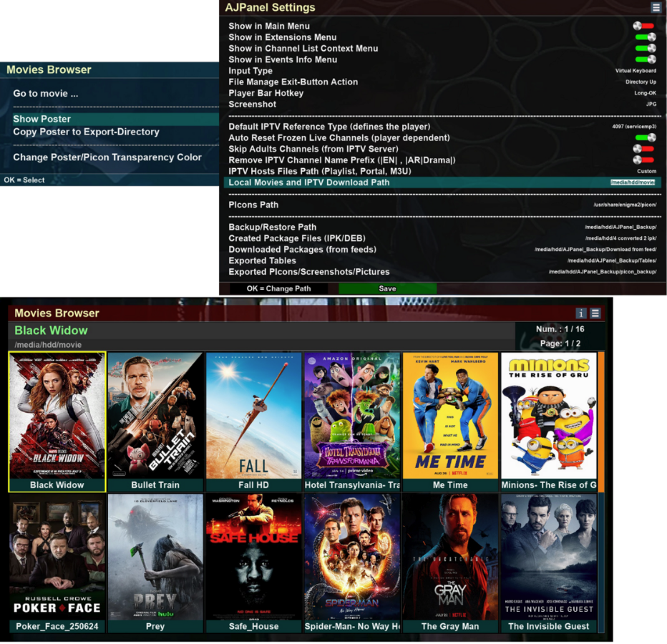This screenshot has height=644, width=667.
Task: Click Movies Browser grid scrollbar
Action: [601, 492]
